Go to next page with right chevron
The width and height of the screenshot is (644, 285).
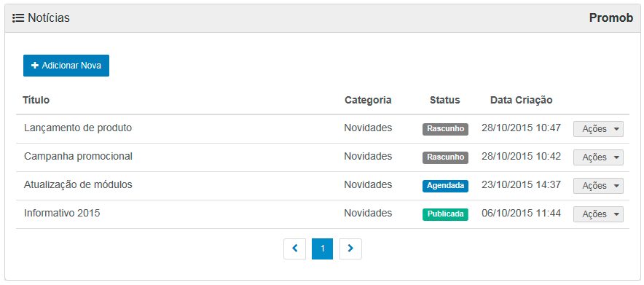tap(350, 249)
